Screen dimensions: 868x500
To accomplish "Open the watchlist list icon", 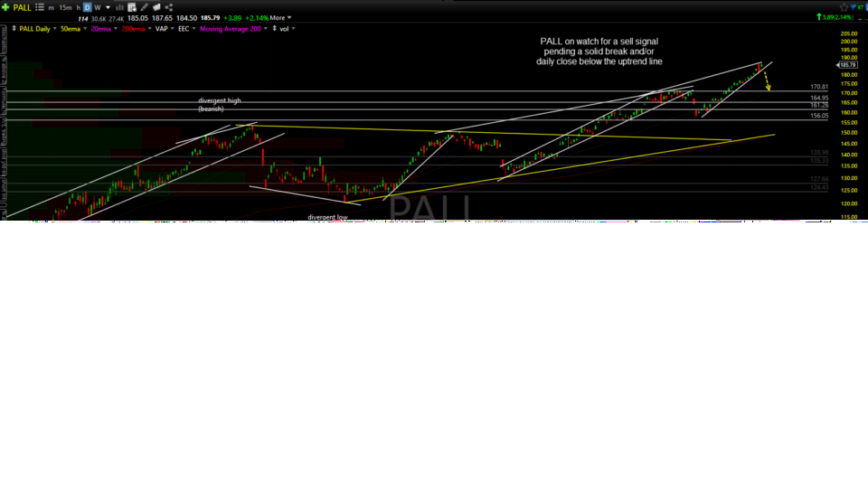I will pos(39,7).
